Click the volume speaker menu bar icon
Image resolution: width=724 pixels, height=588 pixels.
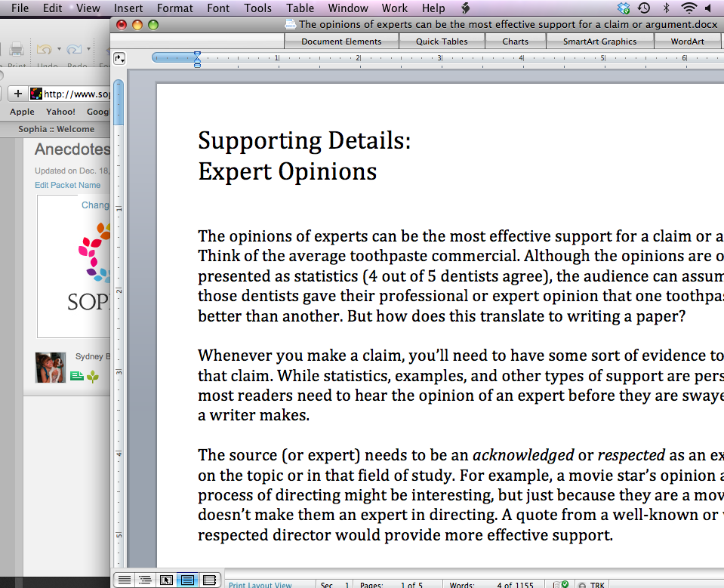tap(708, 8)
